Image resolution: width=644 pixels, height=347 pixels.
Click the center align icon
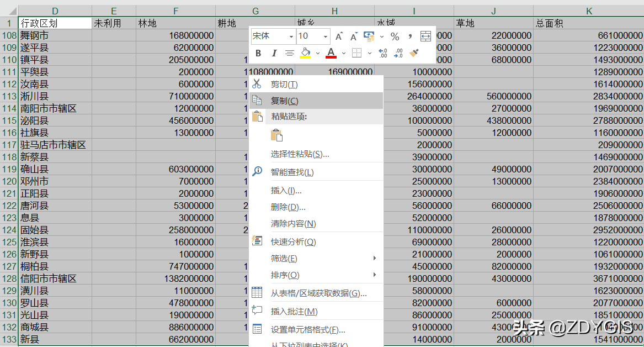290,53
